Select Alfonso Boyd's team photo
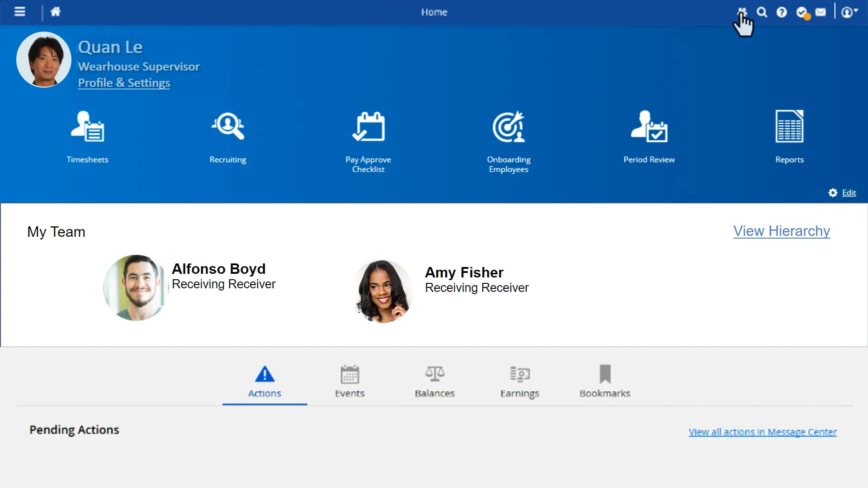868x488 pixels. coord(136,288)
